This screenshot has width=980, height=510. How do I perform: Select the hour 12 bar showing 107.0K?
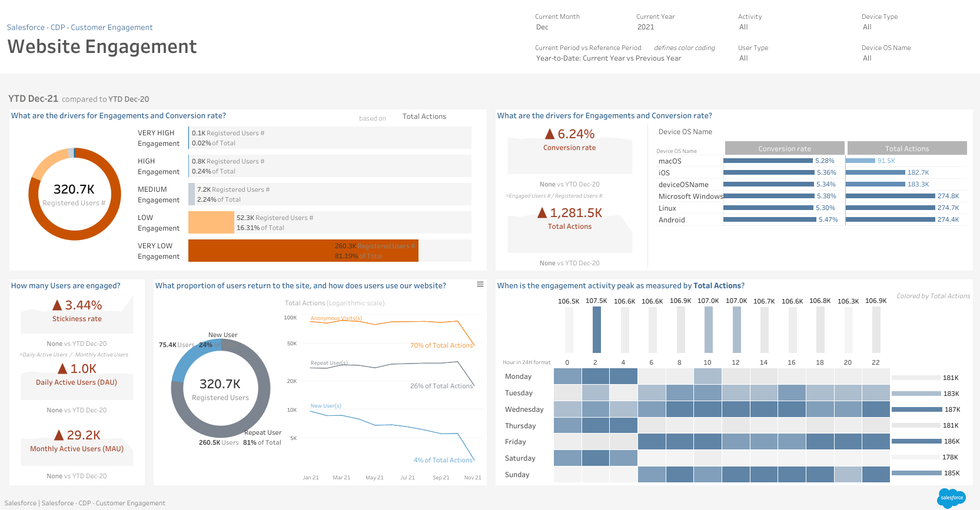click(x=736, y=330)
